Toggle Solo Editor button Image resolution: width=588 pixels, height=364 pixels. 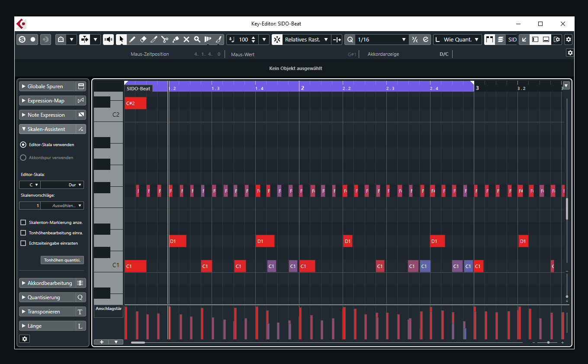click(22, 39)
